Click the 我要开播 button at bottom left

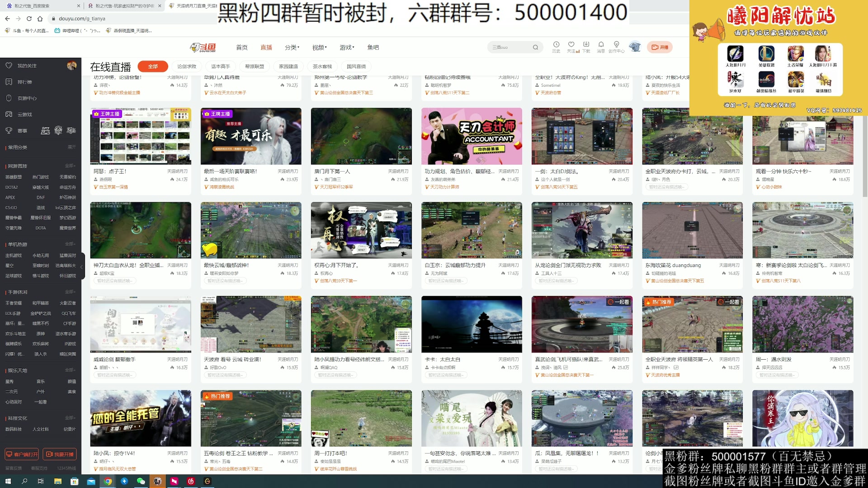pos(60,454)
